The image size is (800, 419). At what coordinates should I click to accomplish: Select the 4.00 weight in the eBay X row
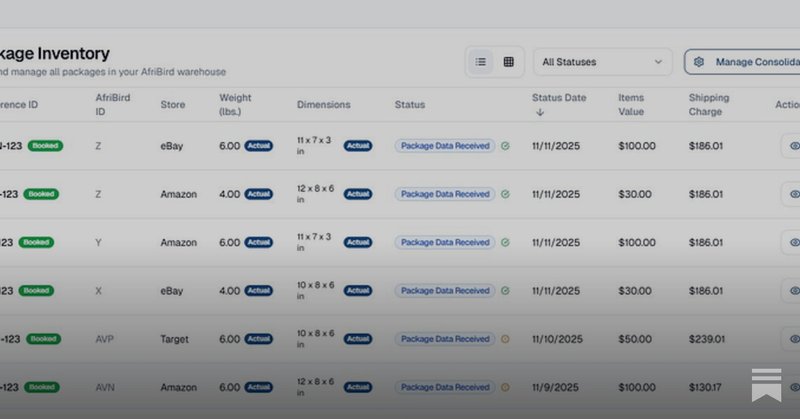[x=230, y=290]
